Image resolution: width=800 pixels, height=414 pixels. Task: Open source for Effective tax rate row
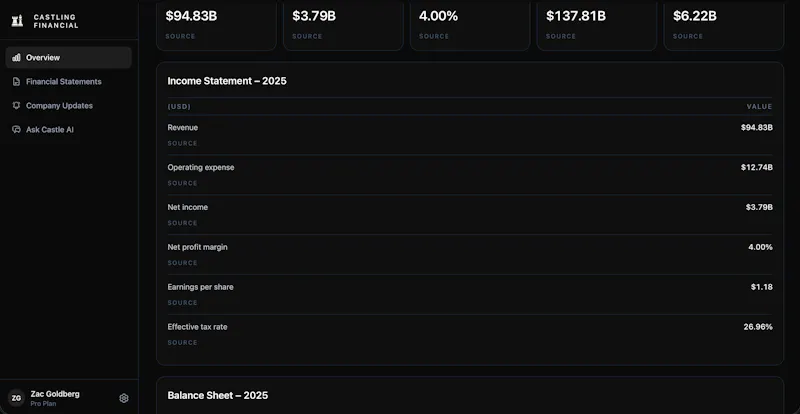pos(182,343)
